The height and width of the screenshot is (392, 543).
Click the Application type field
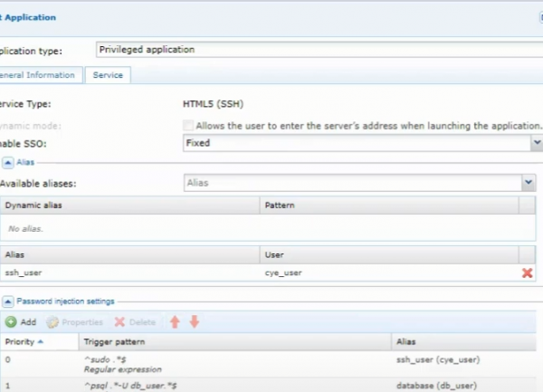click(317, 50)
